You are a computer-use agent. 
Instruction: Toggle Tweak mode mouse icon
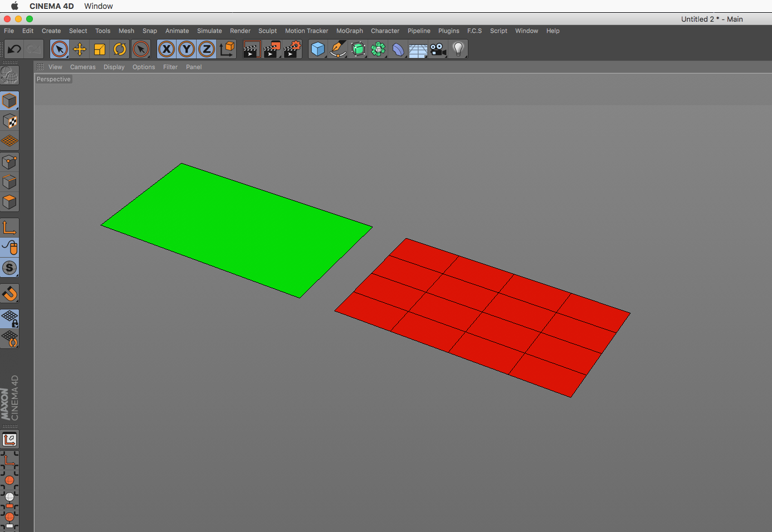9,248
